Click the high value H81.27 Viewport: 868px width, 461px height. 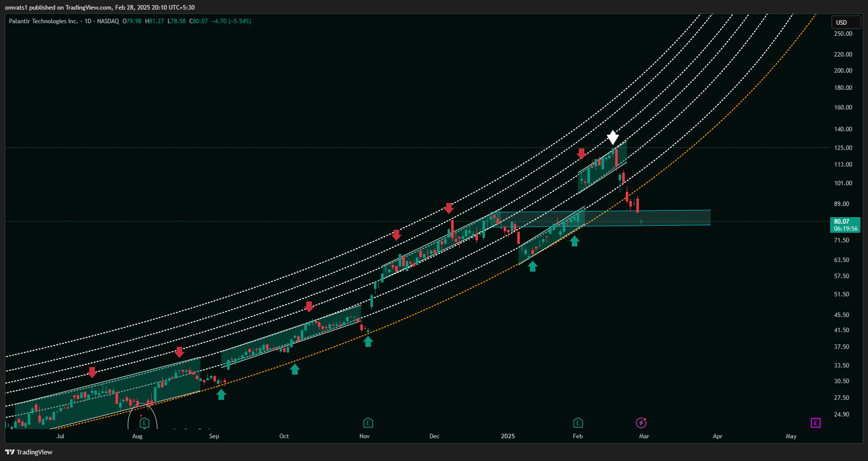(154, 21)
